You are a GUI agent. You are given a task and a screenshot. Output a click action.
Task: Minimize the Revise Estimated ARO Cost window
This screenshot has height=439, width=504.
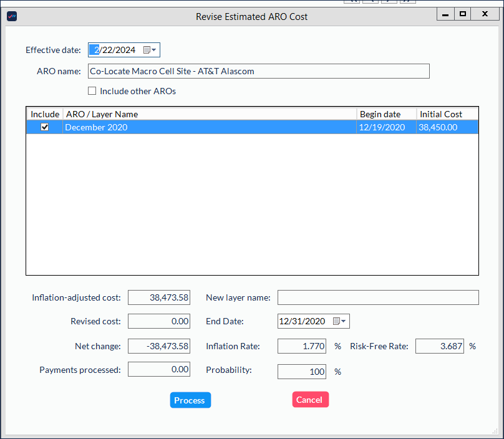point(445,14)
